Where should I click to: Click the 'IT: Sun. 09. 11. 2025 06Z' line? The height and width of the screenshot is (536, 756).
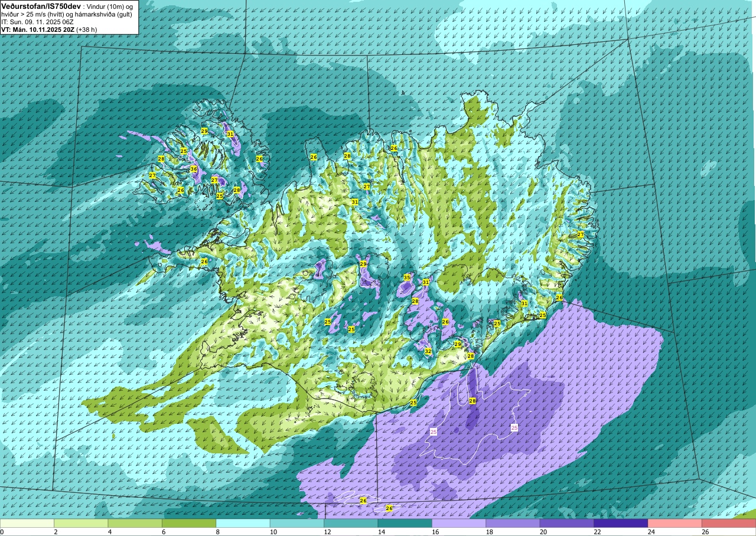pos(37,21)
